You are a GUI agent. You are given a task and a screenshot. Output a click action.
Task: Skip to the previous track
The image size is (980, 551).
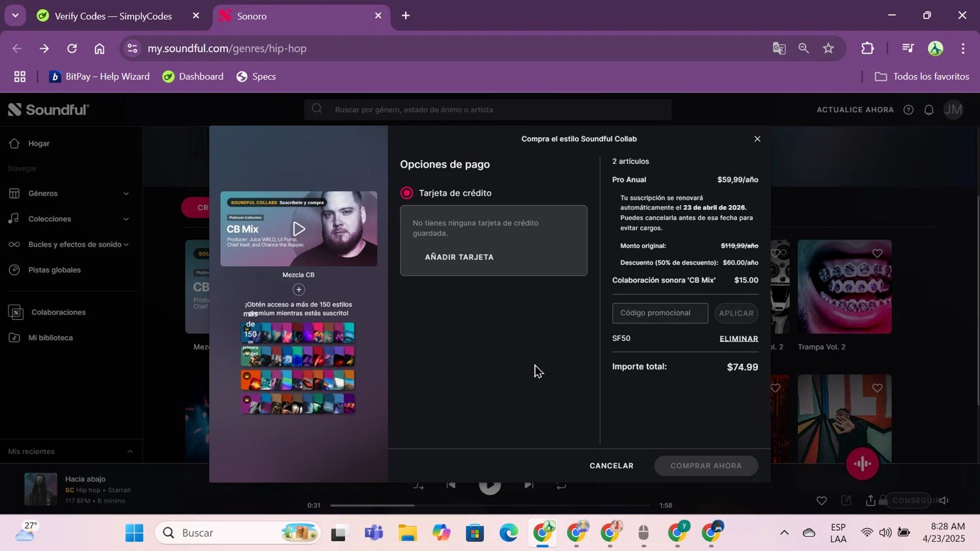451,485
